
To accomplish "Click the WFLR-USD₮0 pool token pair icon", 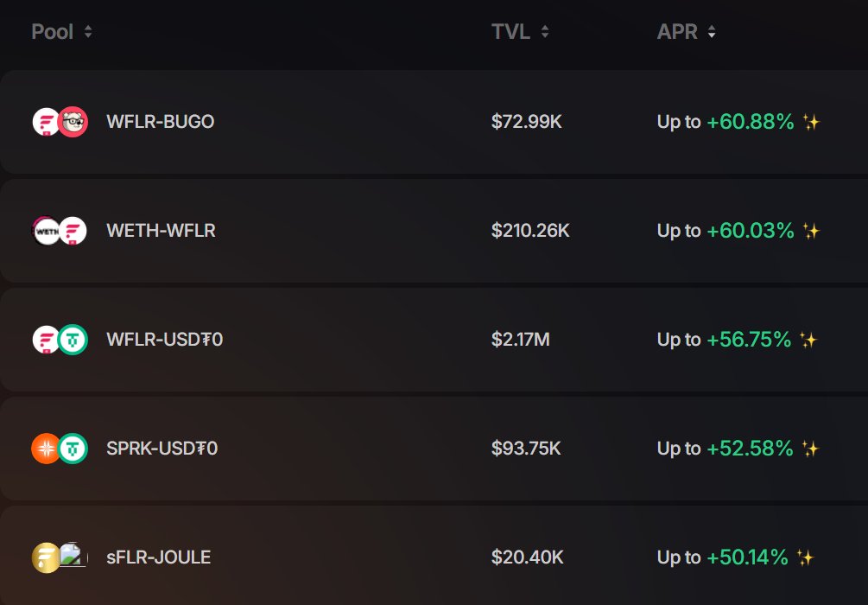I will 60,340.
